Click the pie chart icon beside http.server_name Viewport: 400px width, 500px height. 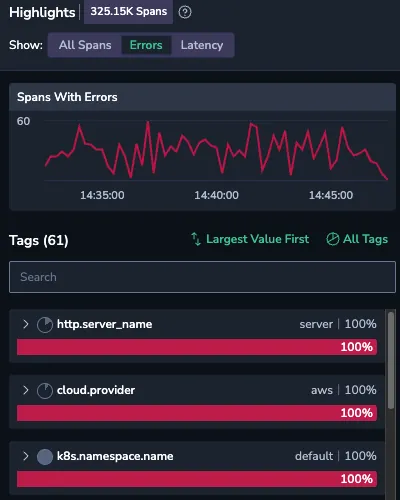coord(45,325)
